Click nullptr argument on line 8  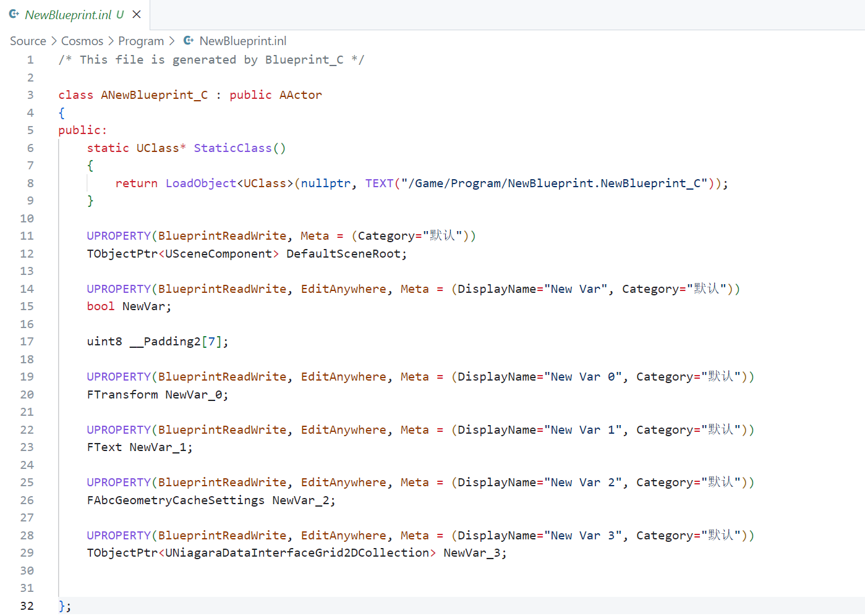point(326,184)
